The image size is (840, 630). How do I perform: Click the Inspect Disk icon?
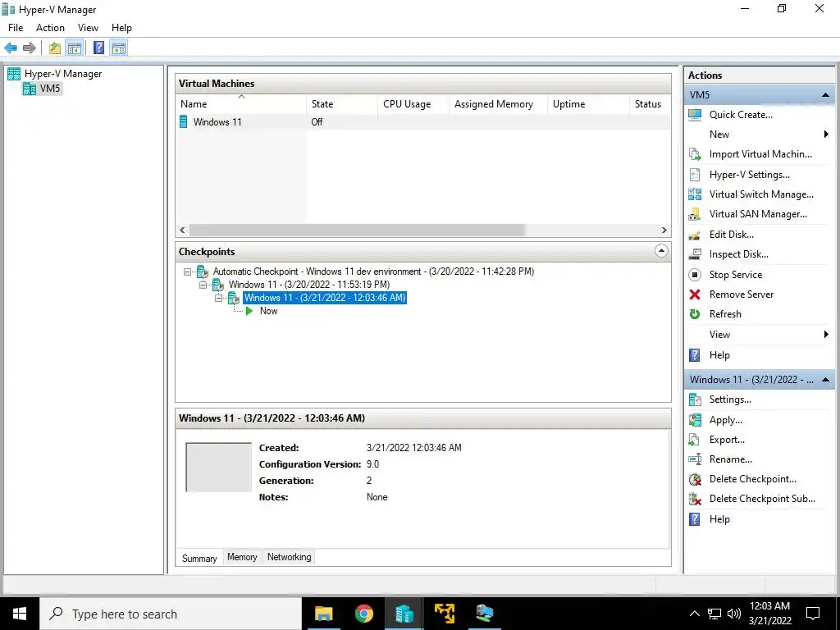pyautogui.click(x=695, y=254)
